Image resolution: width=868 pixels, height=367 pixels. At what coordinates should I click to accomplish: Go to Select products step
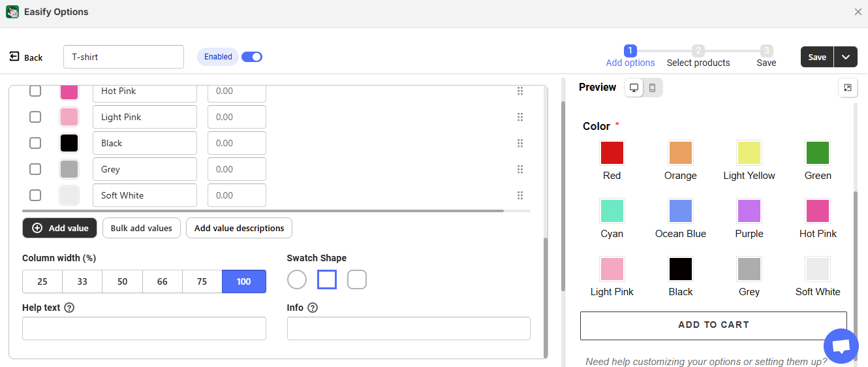[698, 57]
